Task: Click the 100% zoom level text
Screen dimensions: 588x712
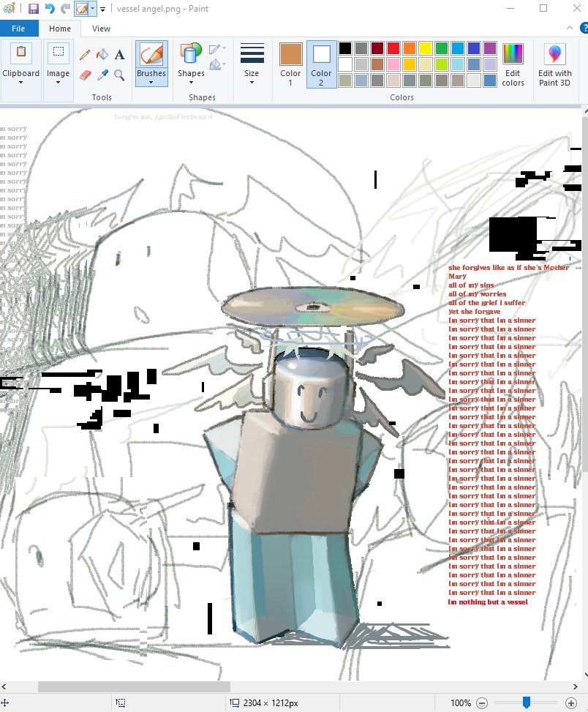Action: (x=461, y=703)
